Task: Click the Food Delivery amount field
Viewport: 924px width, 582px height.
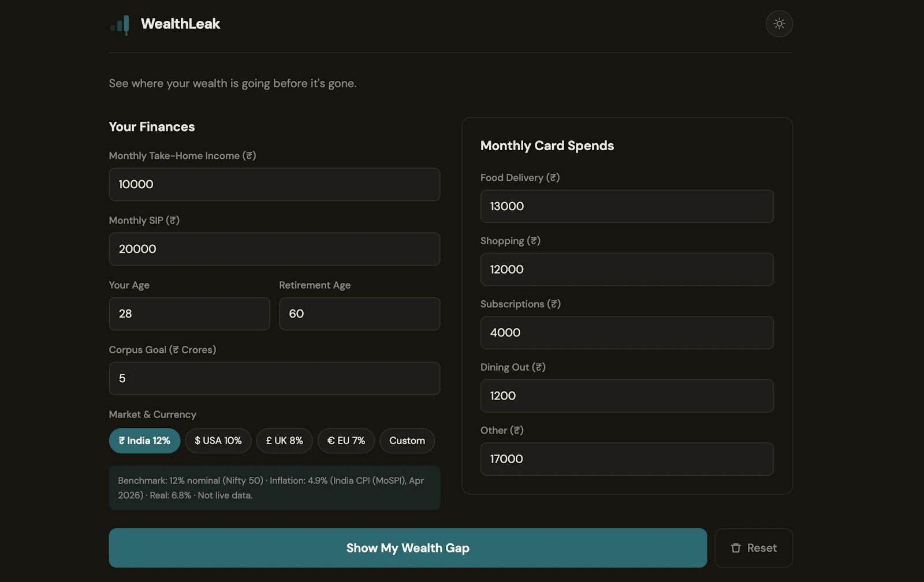Action: [627, 206]
